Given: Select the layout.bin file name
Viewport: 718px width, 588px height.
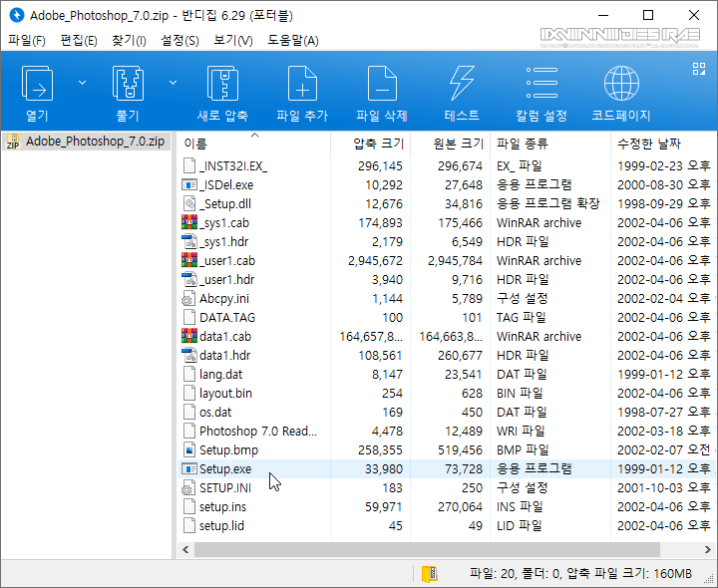Looking at the screenshot, I should point(225,394).
